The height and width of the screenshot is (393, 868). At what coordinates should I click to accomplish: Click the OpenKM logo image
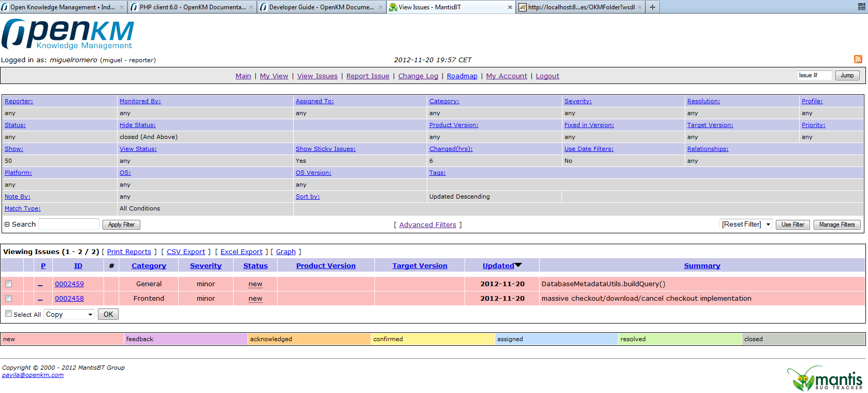point(68,34)
